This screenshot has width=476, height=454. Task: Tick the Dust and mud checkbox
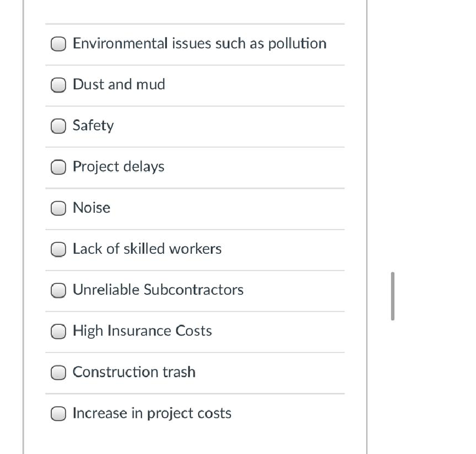[x=58, y=85]
